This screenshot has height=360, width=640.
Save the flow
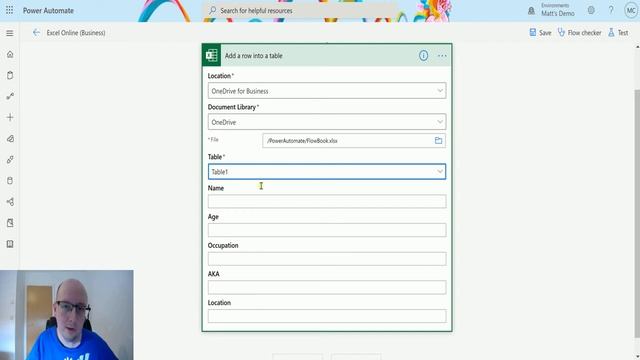coord(540,33)
